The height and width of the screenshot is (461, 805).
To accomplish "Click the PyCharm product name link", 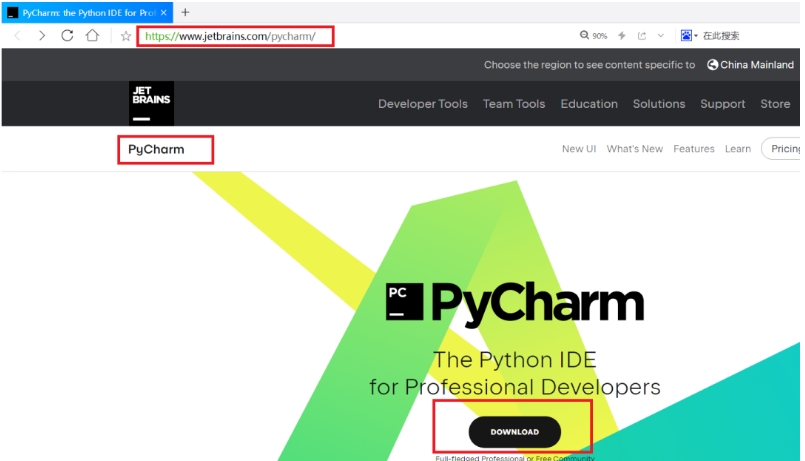I will [x=156, y=149].
